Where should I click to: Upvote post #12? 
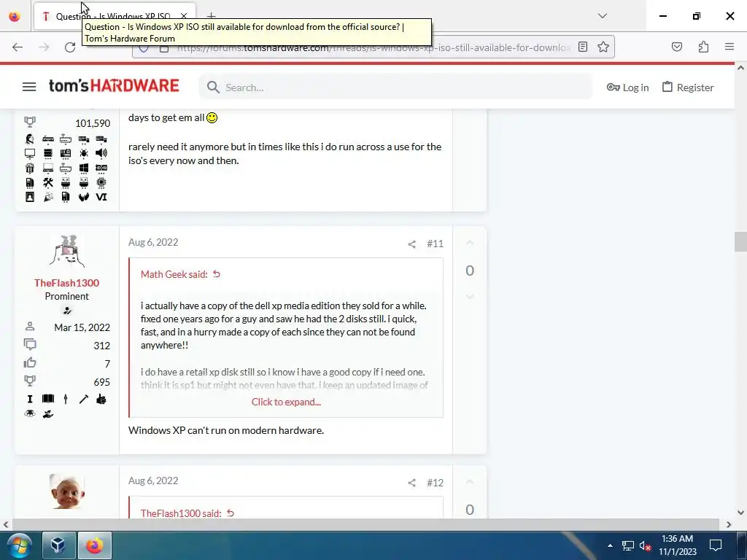(x=470, y=482)
